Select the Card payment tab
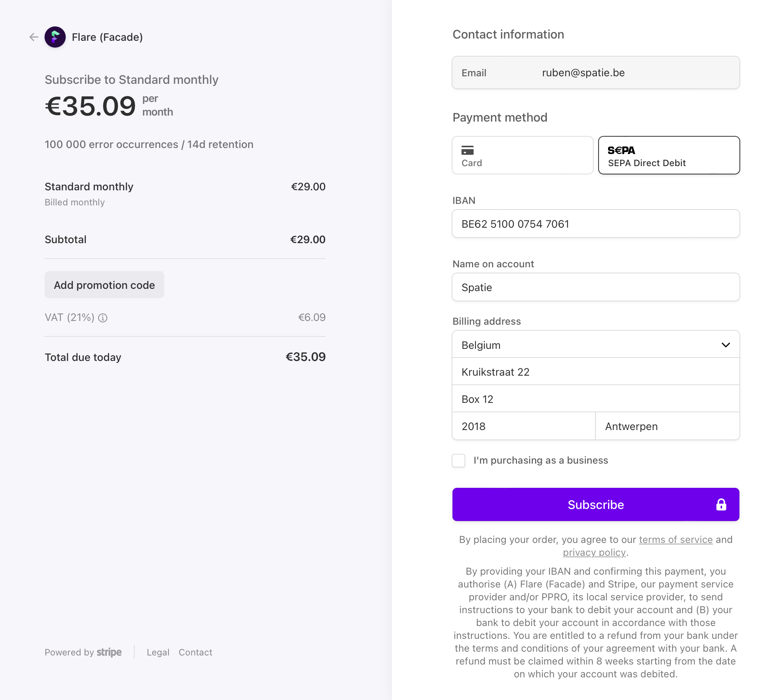 pos(522,155)
